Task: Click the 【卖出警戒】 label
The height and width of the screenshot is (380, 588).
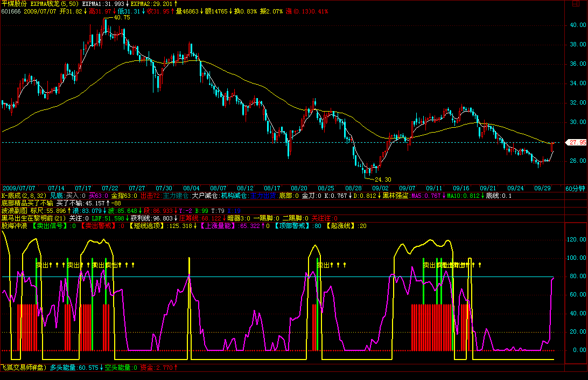Action: (98, 226)
